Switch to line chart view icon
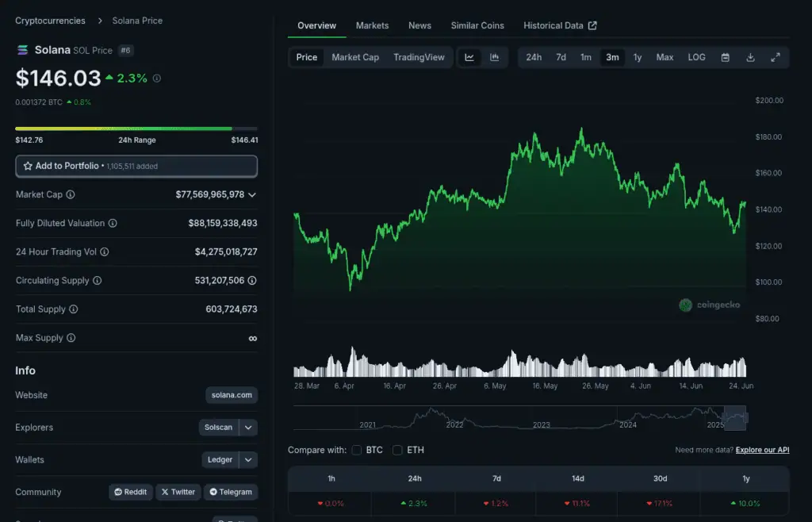Image resolution: width=812 pixels, height=522 pixels. tap(469, 57)
